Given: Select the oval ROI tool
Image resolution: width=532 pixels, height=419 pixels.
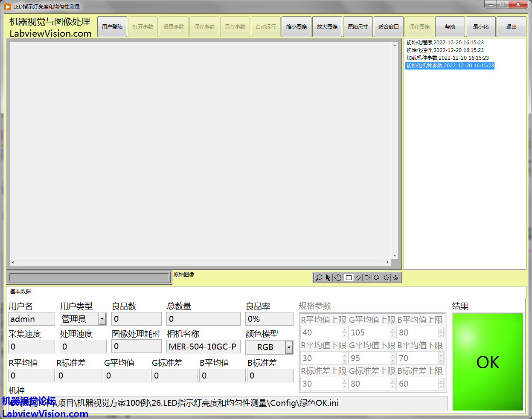Looking at the screenshot, I should pos(386,278).
